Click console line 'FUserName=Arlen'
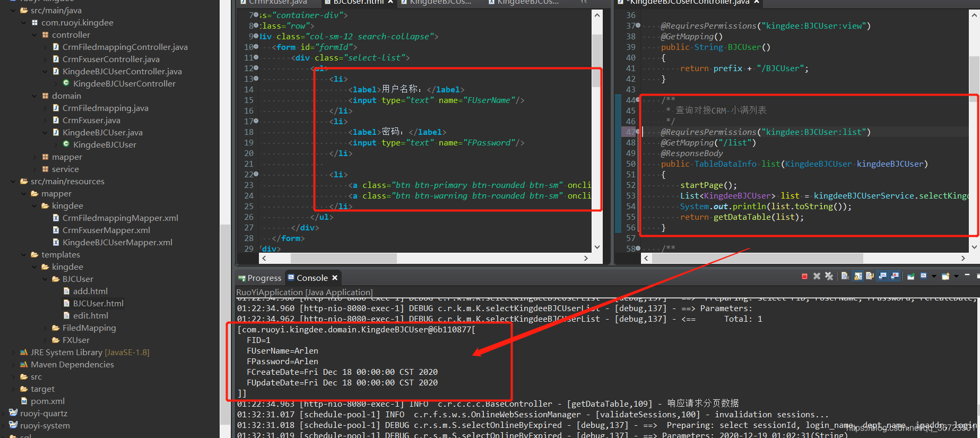Viewport: 980px width, 438px height. tap(282, 351)
